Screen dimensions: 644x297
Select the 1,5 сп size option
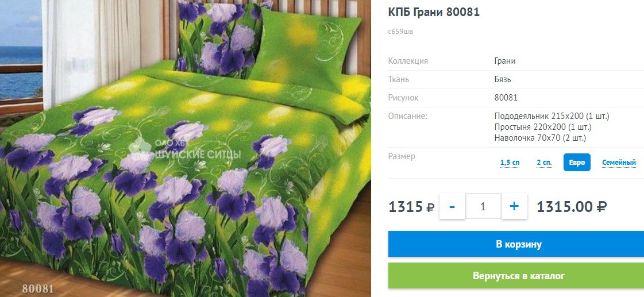pos(510,163)
